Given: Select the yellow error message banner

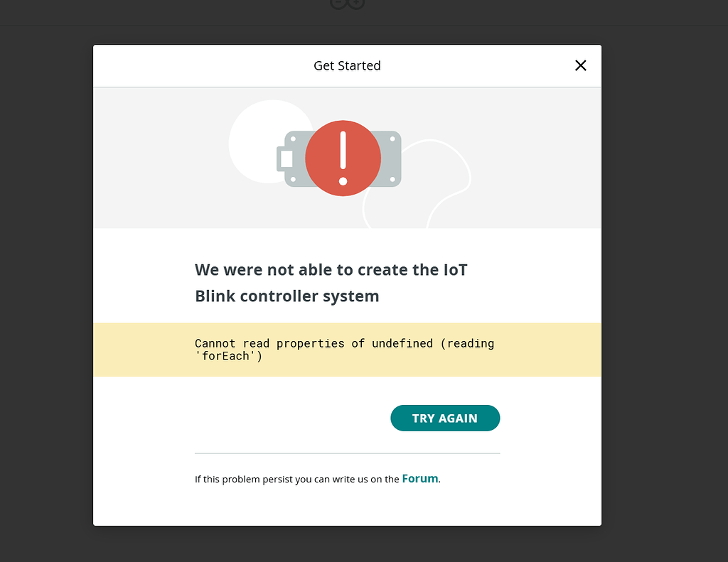Looking at the screenshot, I should [x=347, y=350].
